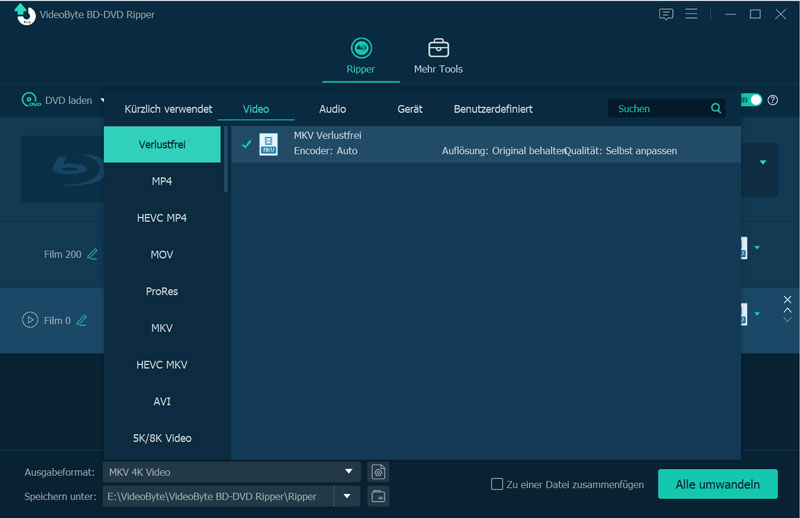Switch to the Benutzerdefiniert tab

pyautogui.click(x=493, y=109)
